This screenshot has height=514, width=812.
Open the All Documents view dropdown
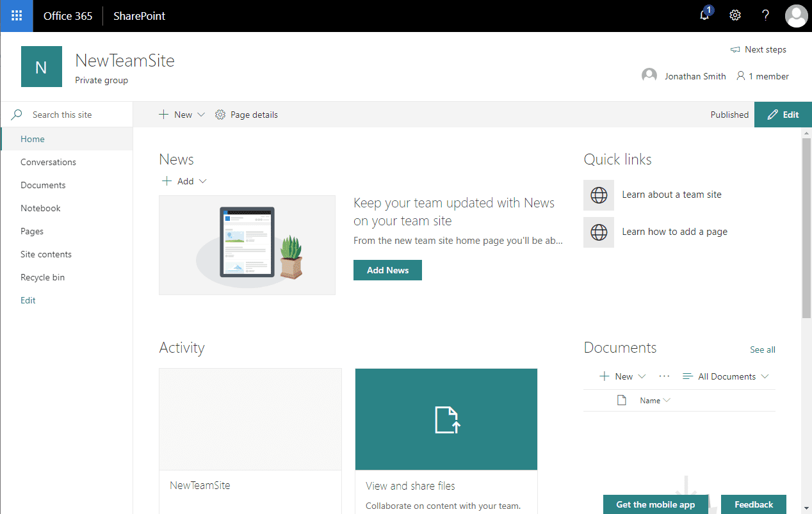point(726,376)
